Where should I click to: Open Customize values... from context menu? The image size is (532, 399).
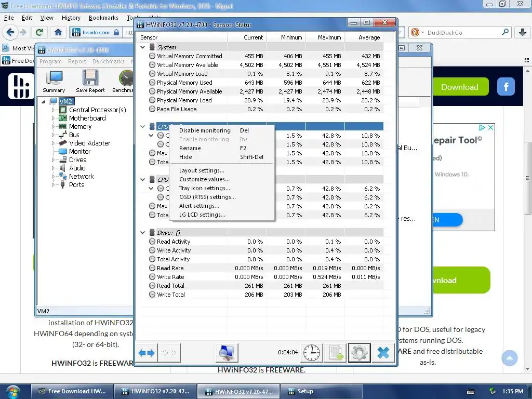(221, 179)
